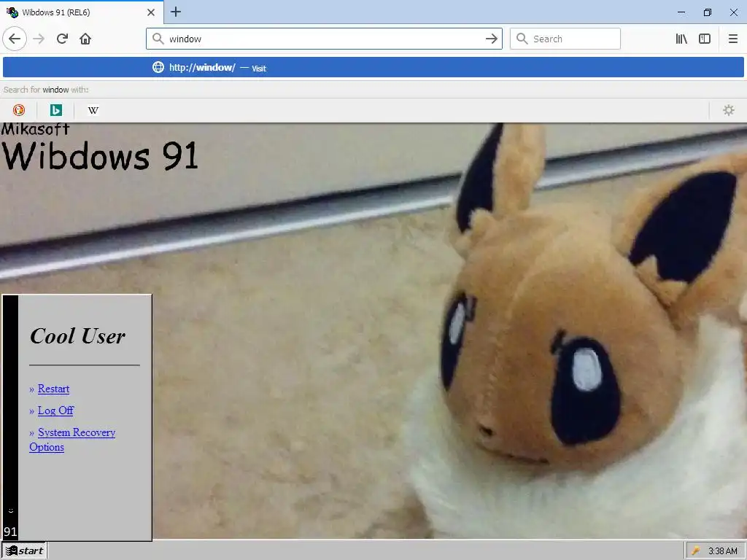Open the browser home page icon
Image resolution: width=747 pixels, height=560 pixels.
tap(85, 39)
